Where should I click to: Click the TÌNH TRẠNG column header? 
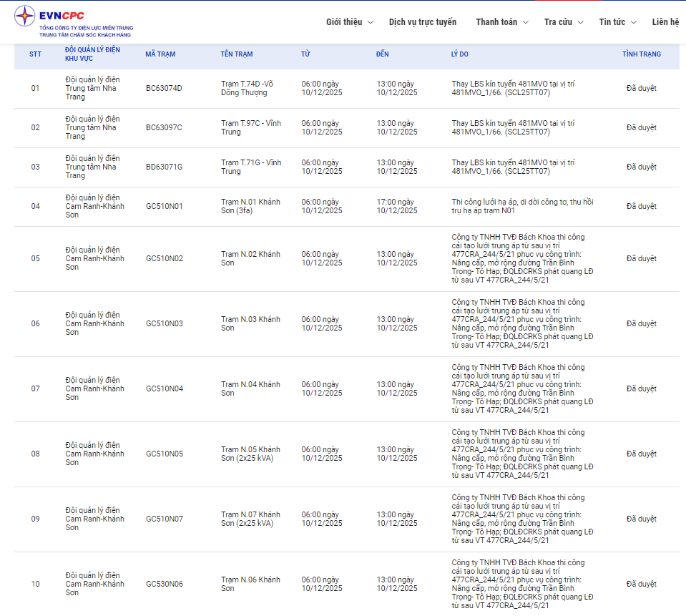coord(641,54)
